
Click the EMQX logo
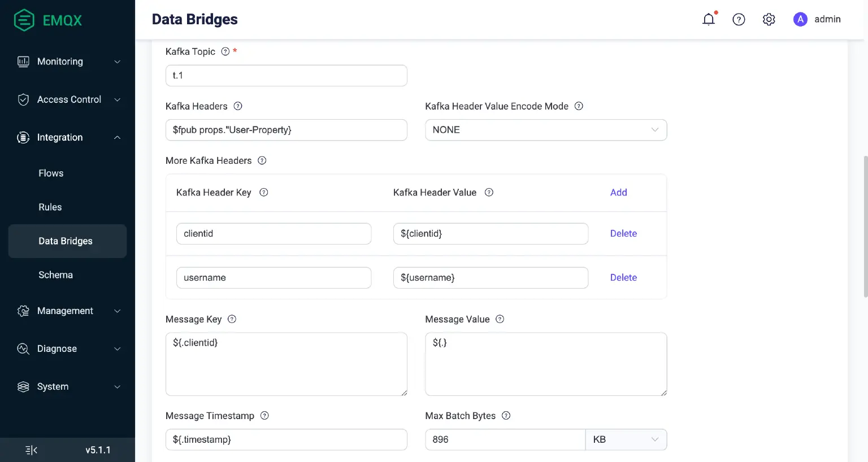(48, 20)
